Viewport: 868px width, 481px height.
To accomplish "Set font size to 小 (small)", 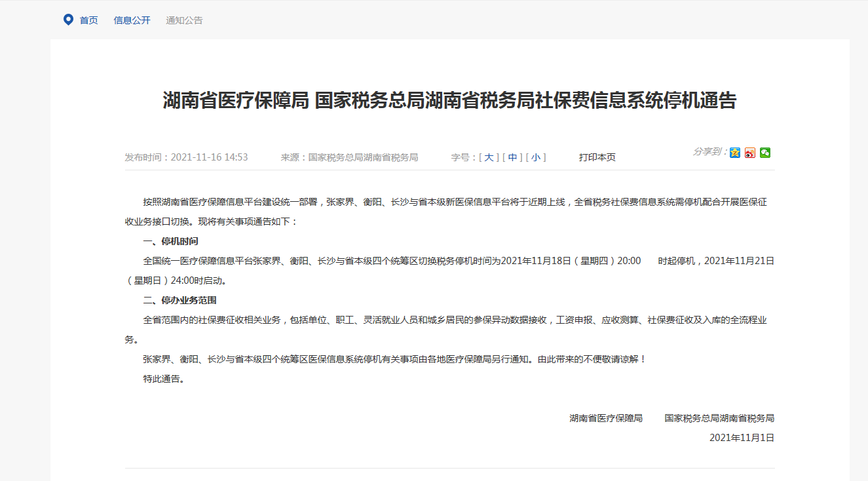I will click(536, 157).
